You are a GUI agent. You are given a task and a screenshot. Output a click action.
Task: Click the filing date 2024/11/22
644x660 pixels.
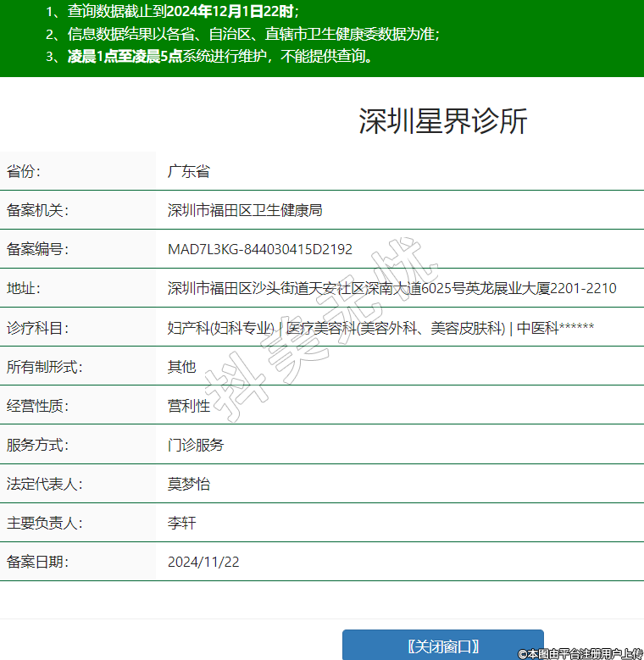203,562
